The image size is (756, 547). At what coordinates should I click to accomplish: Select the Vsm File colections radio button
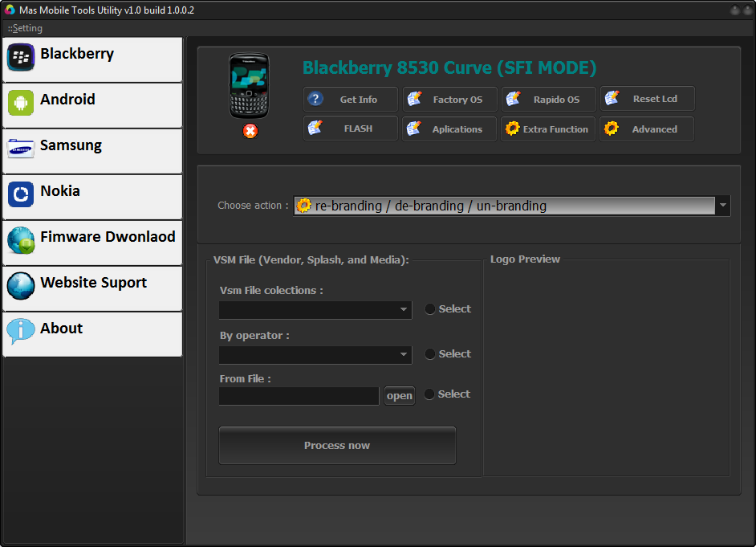tap(429, 308)
